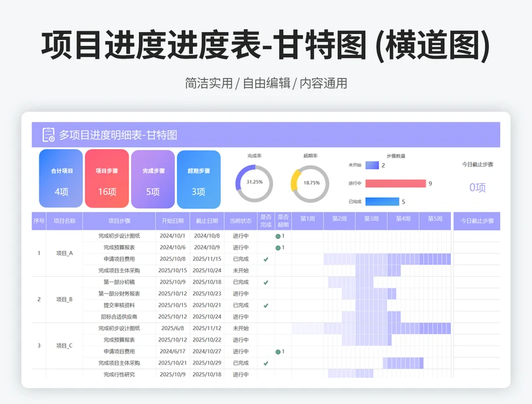Select the 项目步骤 16项 summary card
The image size is (532, 404).
tap(107, 178)
